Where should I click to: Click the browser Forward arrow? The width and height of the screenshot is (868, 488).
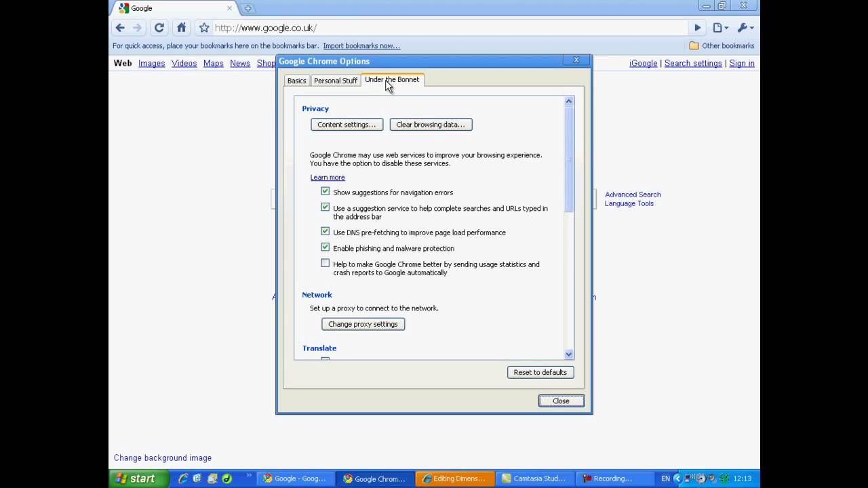138,28
